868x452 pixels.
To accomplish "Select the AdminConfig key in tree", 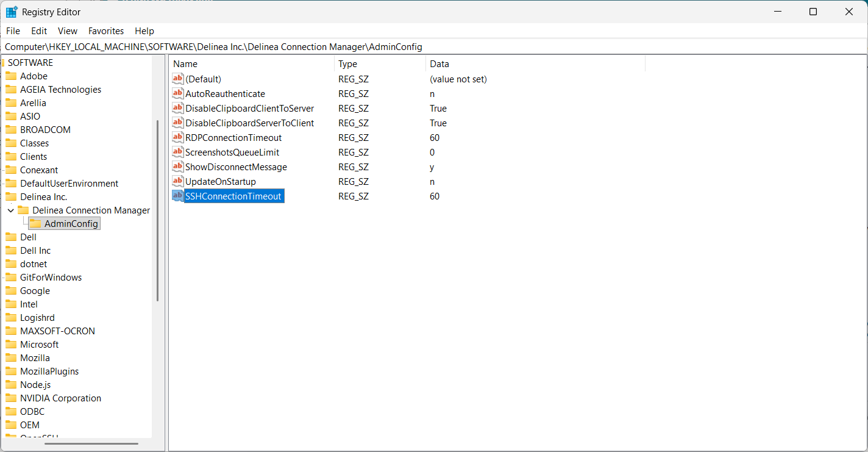I will click(71, 224).
